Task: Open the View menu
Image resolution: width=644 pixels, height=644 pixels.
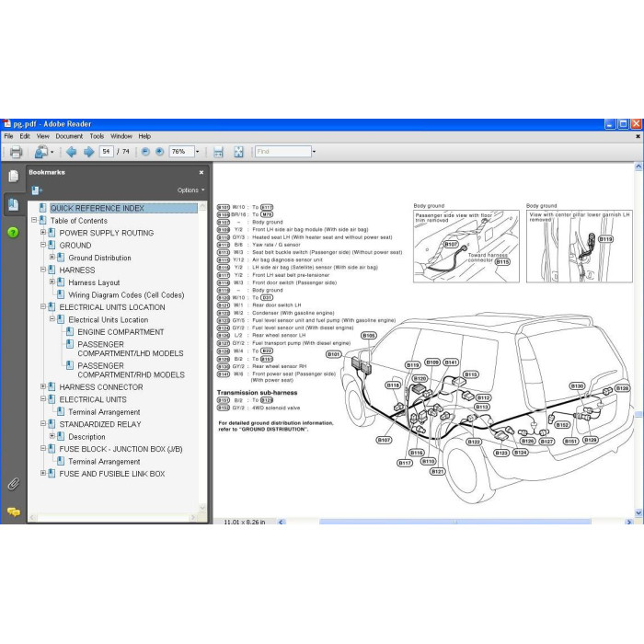Action: (x=42, y=136)
